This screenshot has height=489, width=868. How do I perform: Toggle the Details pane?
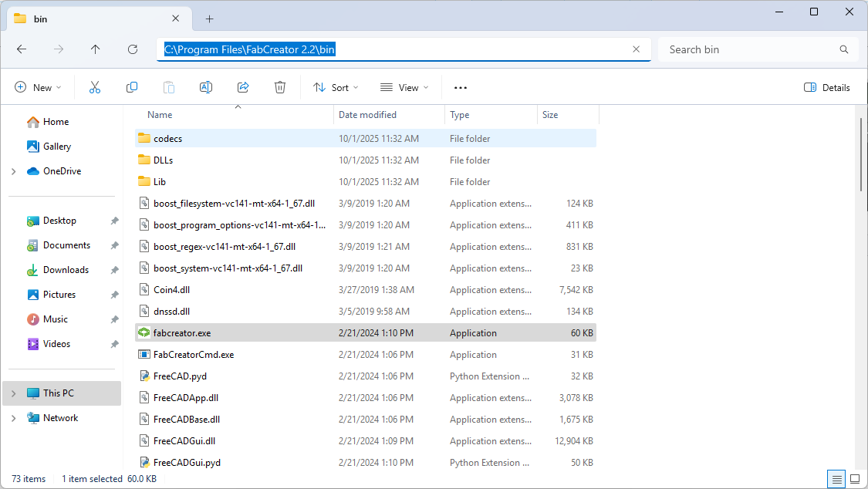(827, 88)
